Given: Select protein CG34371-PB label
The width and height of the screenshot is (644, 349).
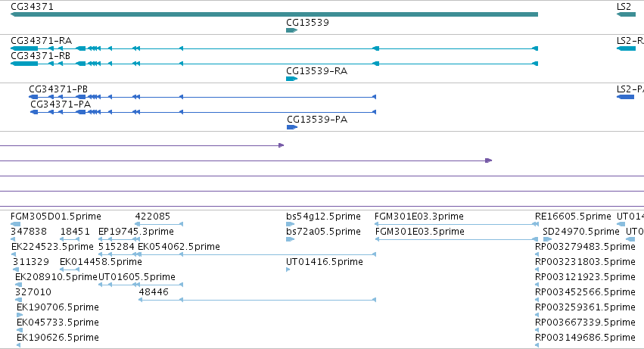Looking at the screenshot, I should [x=58, y=89].
